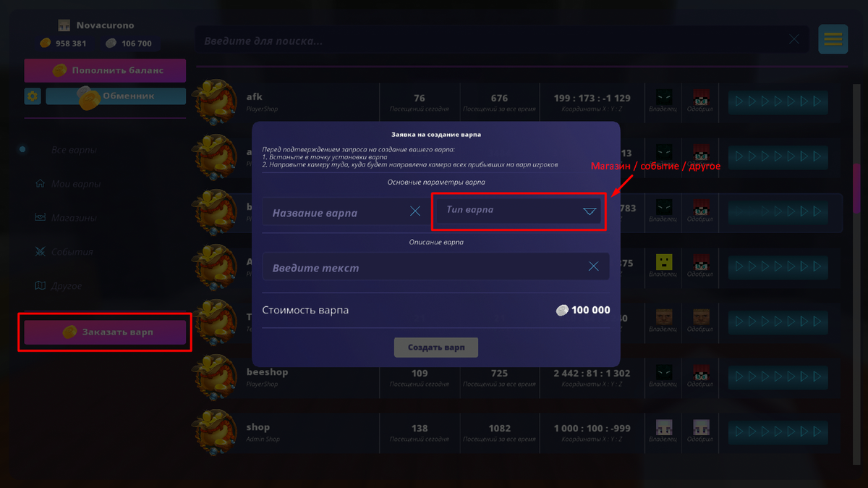Click the dropdown arrow of Тип варпа
Screen dimensions: 868x488
590,211
